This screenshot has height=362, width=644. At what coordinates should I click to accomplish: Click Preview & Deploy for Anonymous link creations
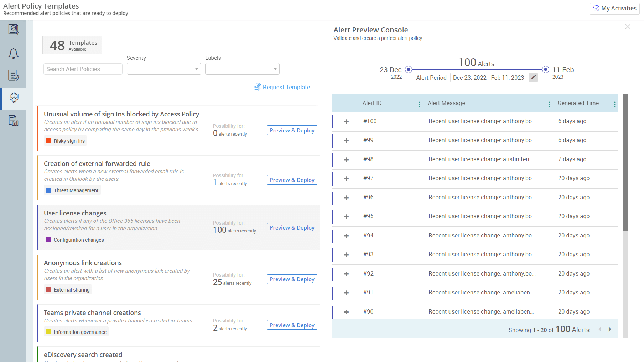click(291, 279)
